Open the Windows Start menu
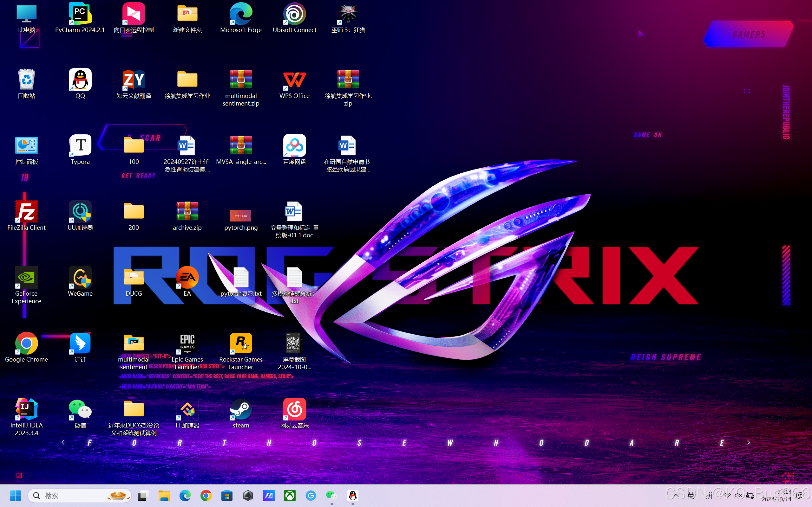812x507 pixels. (15, 496)
